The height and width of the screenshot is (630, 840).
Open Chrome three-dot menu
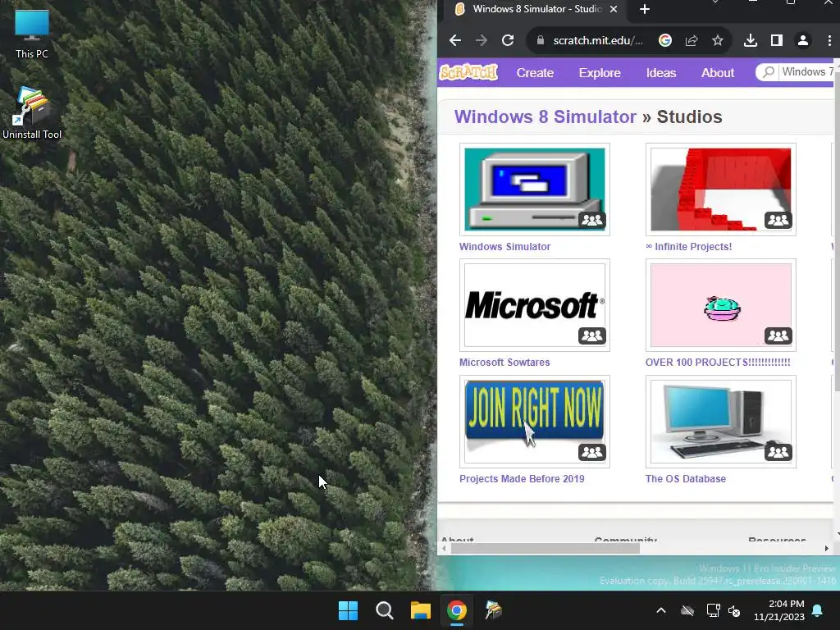829,40
